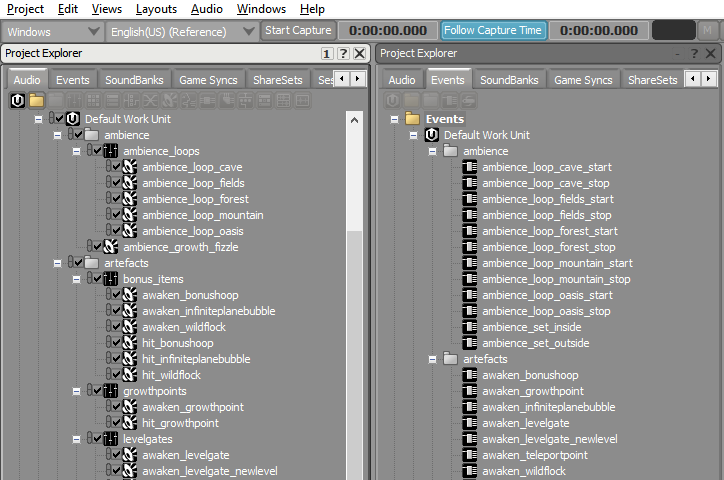Click the yellow Events root folder icon
This screenshot has width=724, height=480.
coord(412,119)
